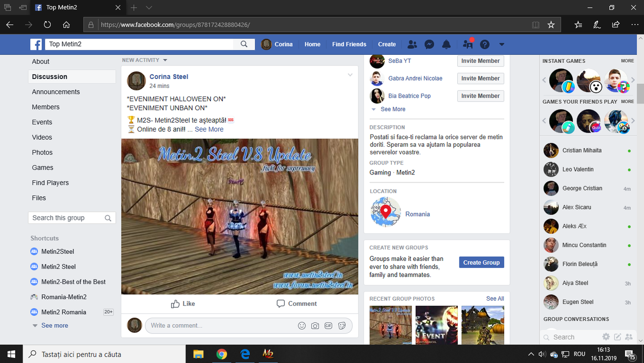Screen dimensions: 644x363
Task: Post a sticker using sticker icon
Action: 342,325
